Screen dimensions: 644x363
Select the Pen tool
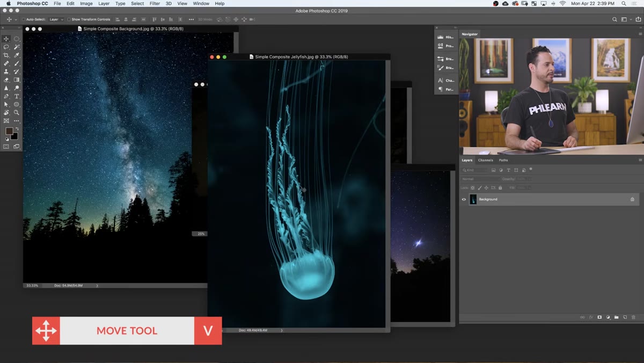click(x=6, y=96)
